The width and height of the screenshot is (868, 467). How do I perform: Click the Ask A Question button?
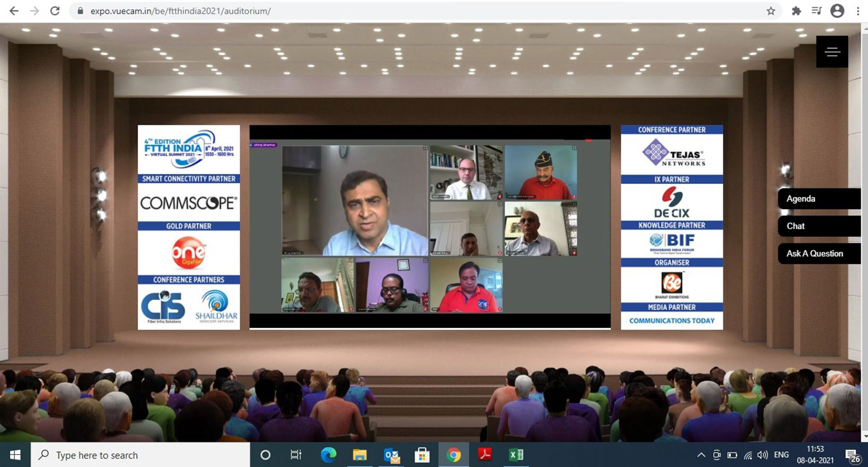pos(820,254)
